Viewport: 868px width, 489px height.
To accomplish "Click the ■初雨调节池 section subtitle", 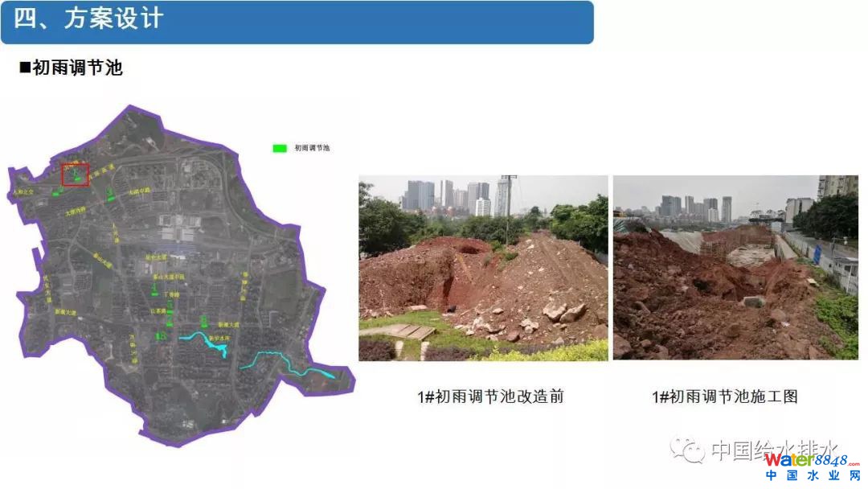I will [71, 68].
